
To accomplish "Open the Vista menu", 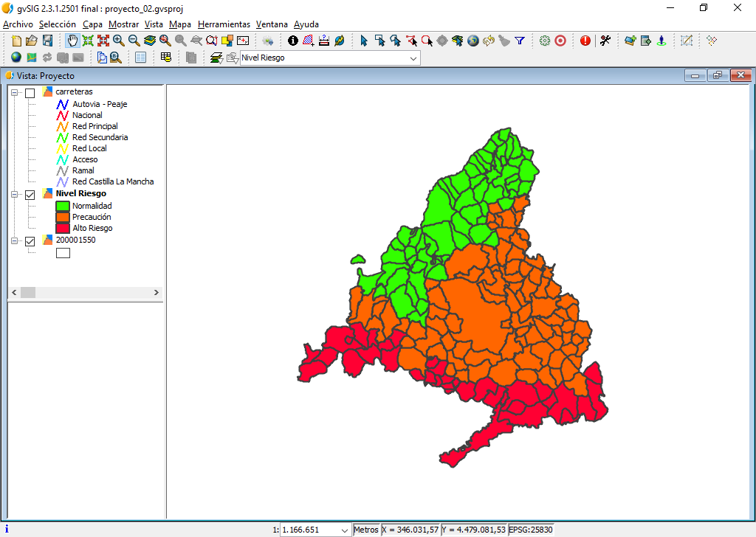I will (x=154, y=24).
